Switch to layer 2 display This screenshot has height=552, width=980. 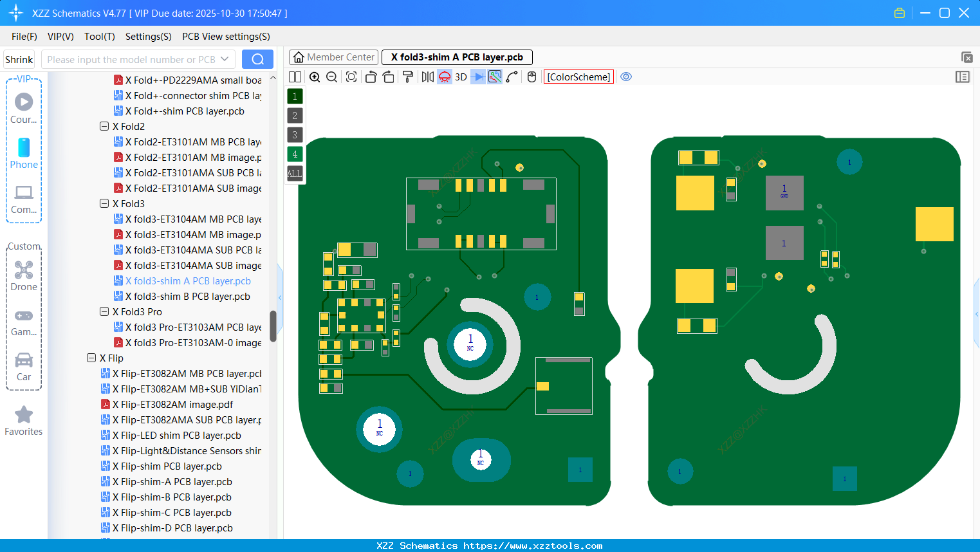(x=294, y=115)
